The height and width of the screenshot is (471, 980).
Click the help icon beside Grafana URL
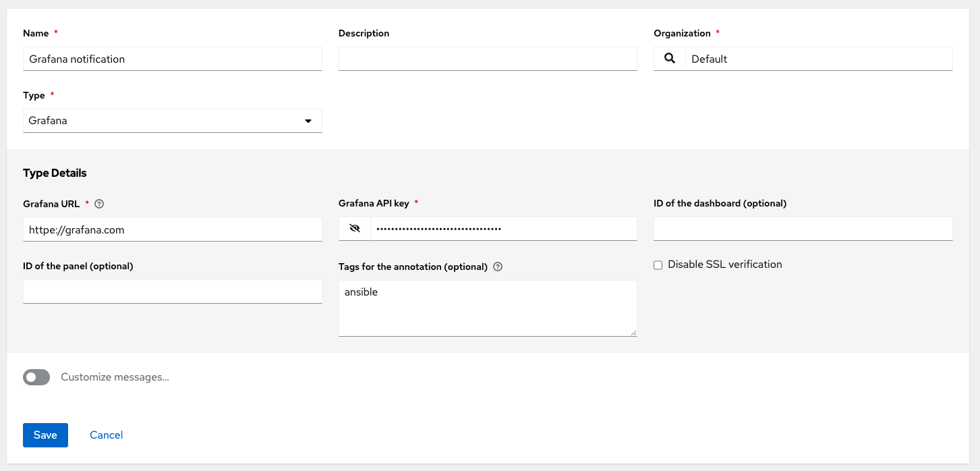99,203
